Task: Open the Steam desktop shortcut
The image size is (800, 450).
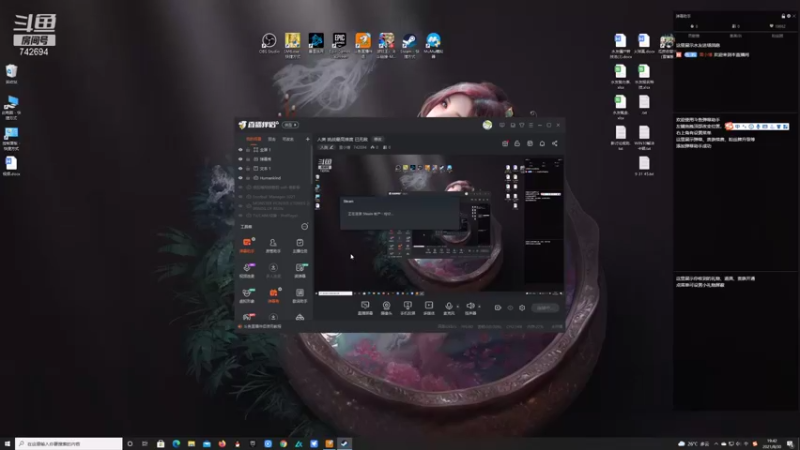Action: (x=409, y=45)
